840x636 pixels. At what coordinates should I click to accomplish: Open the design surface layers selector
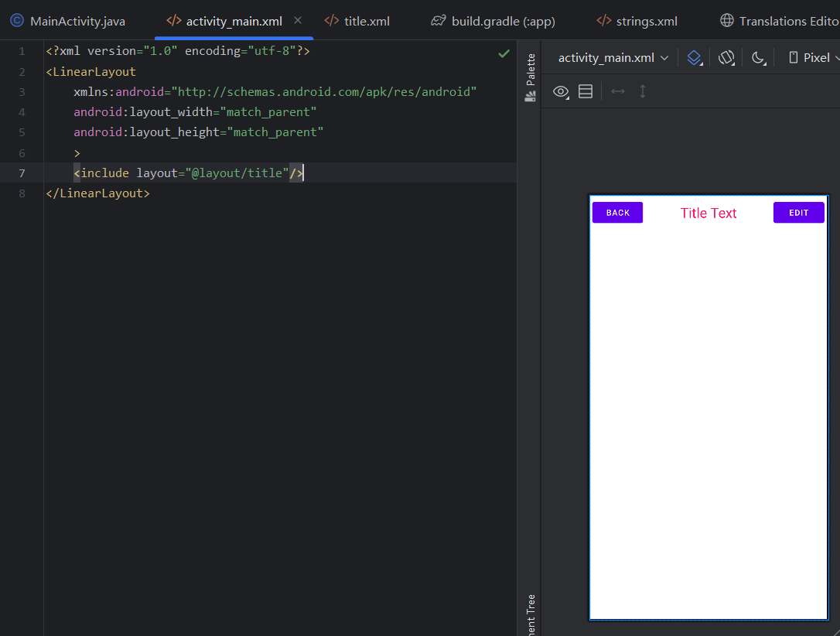pyautogui.click(x=695, y=58)
